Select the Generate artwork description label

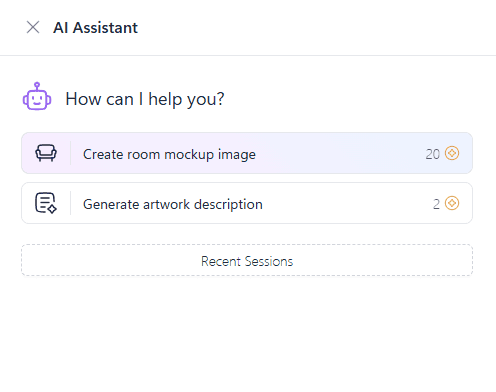tap(173, 204)
